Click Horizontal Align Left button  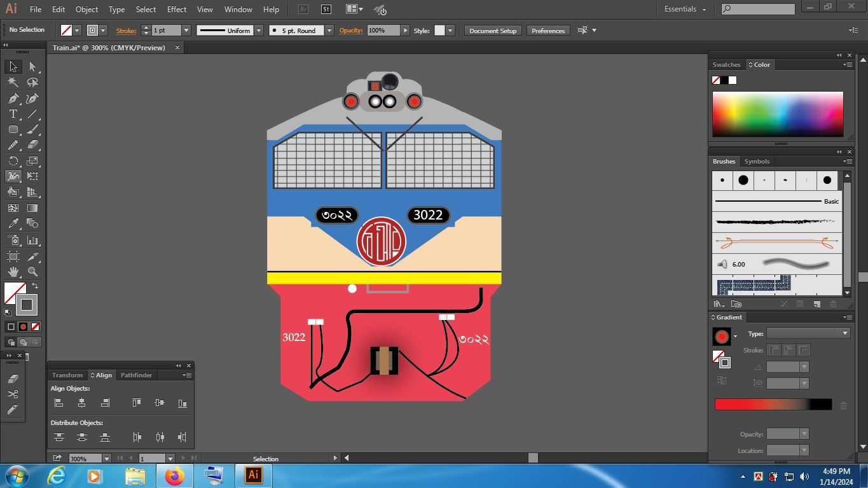click(59, 403)
